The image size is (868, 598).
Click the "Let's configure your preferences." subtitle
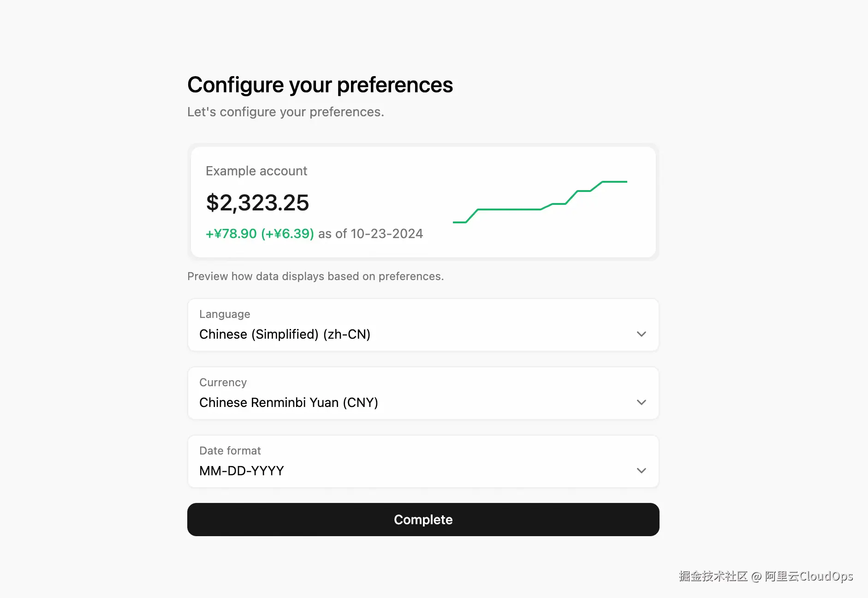[285, 112]
